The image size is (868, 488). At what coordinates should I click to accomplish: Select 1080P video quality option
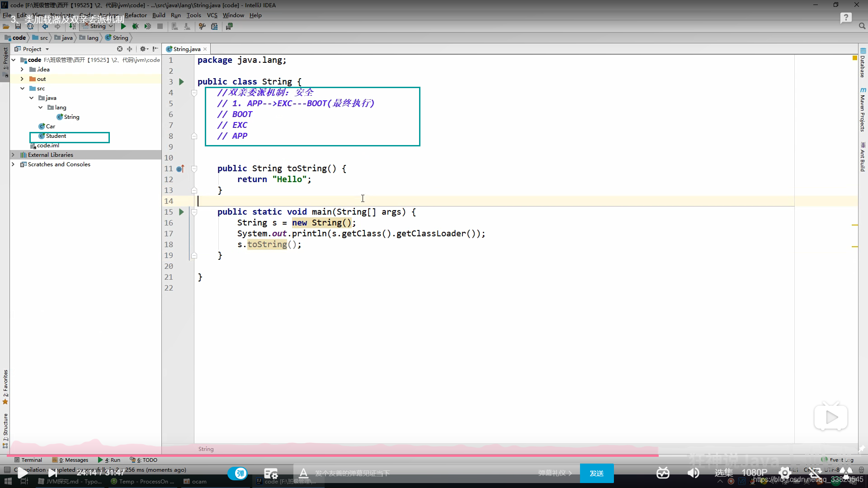(754, 473)
